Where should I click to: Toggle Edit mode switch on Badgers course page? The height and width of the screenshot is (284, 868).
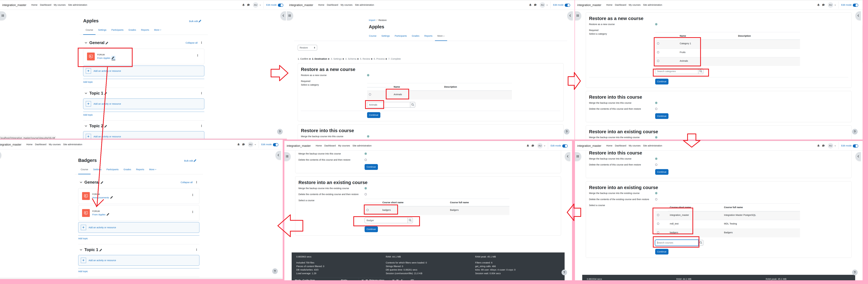pos(276,145)
